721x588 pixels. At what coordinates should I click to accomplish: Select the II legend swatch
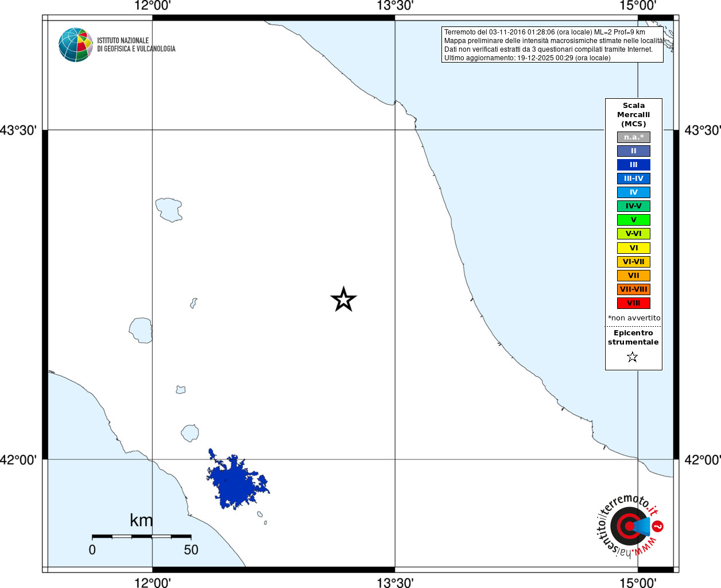(634, 151)
